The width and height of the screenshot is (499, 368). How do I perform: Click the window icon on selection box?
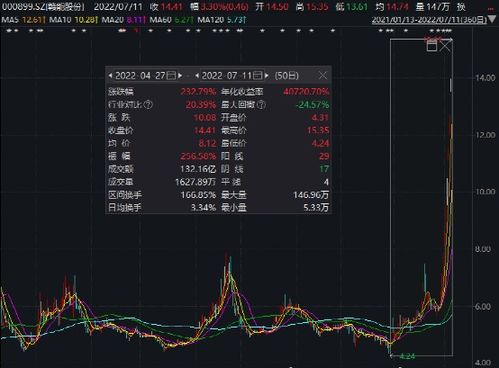tap(432, 45)
